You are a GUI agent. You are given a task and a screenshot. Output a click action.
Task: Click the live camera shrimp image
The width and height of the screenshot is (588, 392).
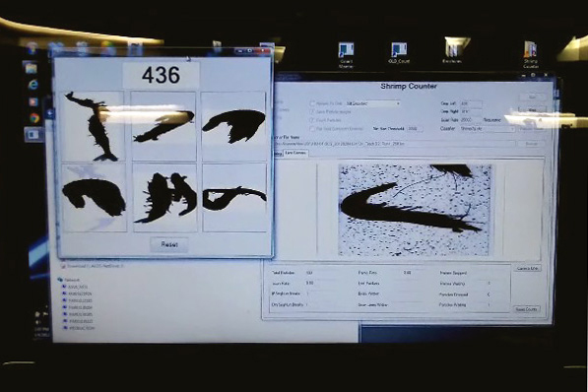[415, 210]
